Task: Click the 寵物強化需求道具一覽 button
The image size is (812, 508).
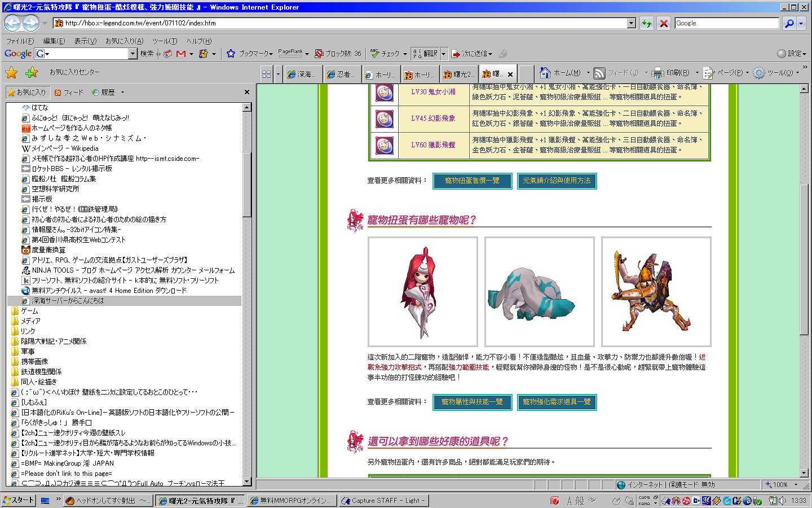Action: click(557, 402)
